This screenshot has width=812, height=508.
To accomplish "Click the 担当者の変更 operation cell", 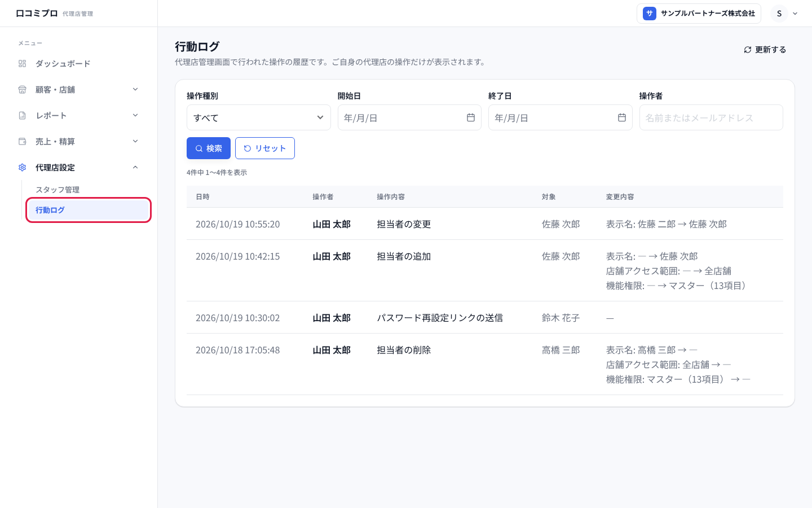I will click(x=404, y=224).
